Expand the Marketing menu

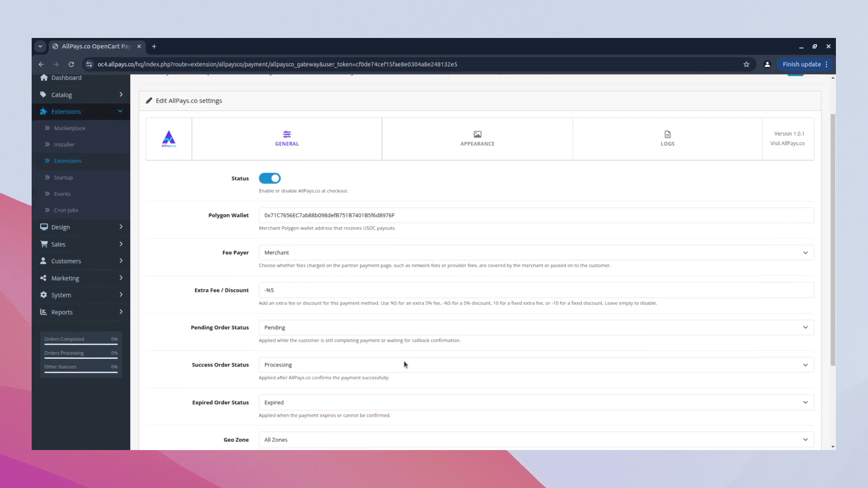[x=81, y=278]
